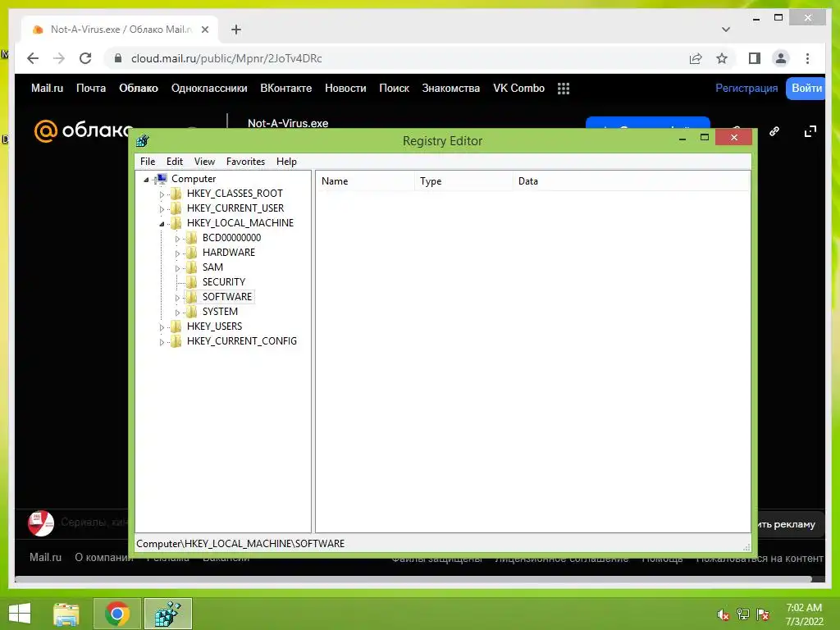The height and width of the screenshot is (630, 840).
Task: Select the SYSTEM folder icon
Action: [191, 311]
